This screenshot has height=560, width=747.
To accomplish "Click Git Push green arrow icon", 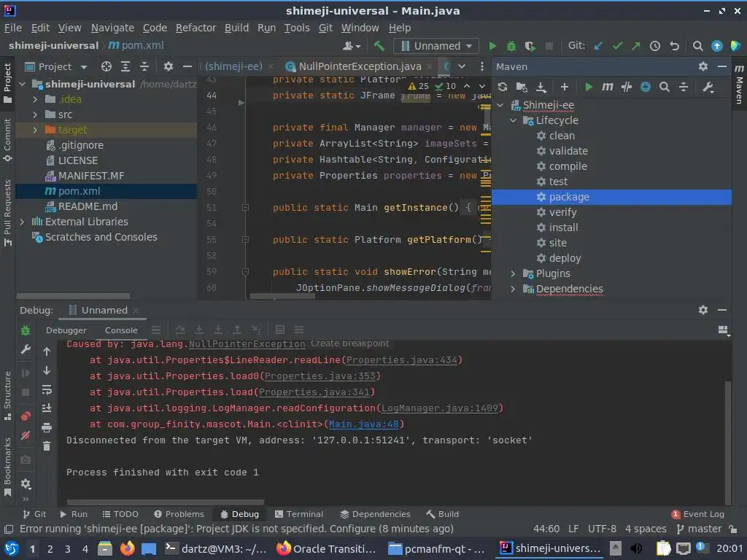I will tap(636, 46).
